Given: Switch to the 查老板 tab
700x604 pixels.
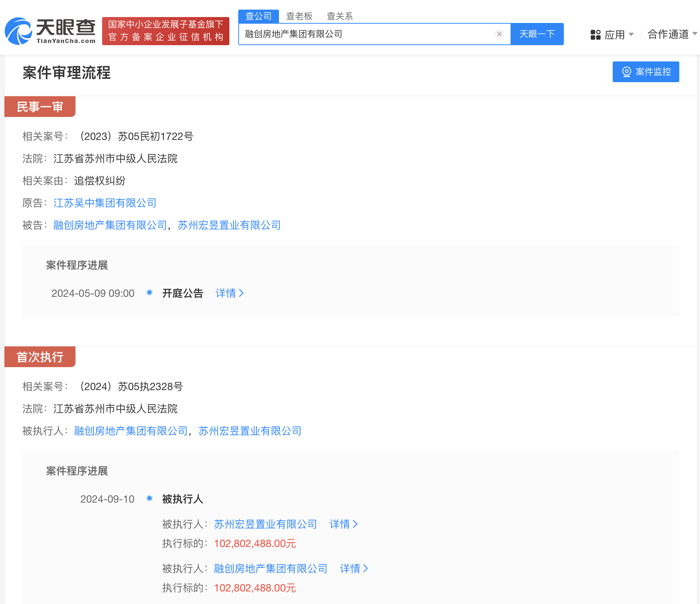Looking at the screenshot, I should (x=299, y=16).
